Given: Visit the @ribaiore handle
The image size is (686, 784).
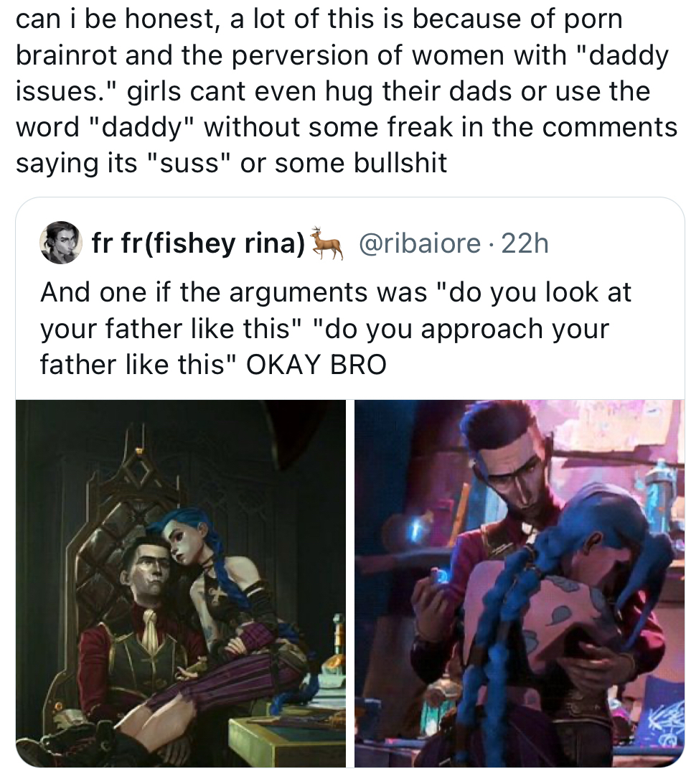Looking at the screenshot, I should point(419,243).
